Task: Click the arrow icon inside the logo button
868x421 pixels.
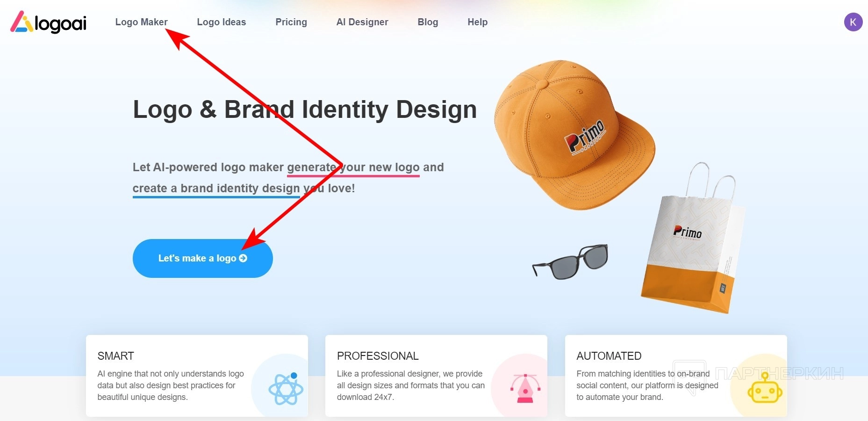Action: pyautogui.click(x=243, y=258)
